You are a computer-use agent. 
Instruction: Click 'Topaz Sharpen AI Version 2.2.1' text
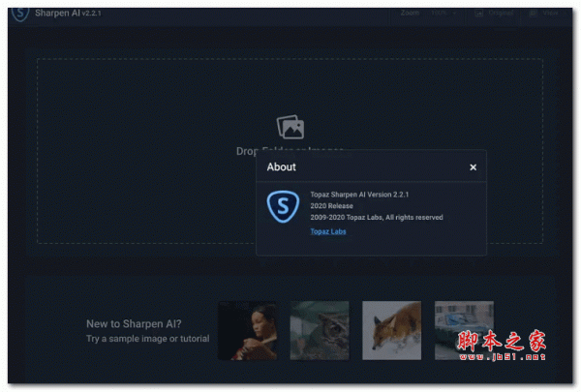[359, 195]
